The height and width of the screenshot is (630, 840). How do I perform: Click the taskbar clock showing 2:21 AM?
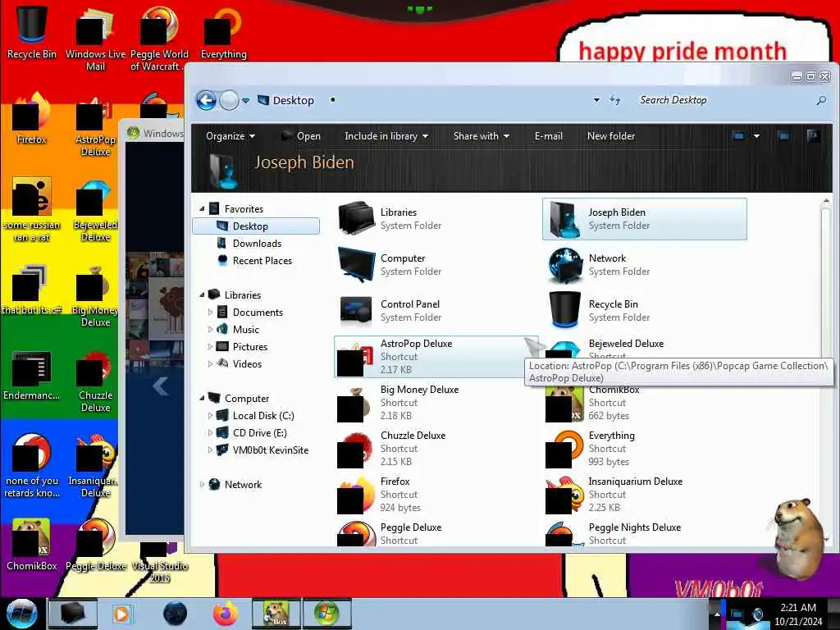(797, 614)
